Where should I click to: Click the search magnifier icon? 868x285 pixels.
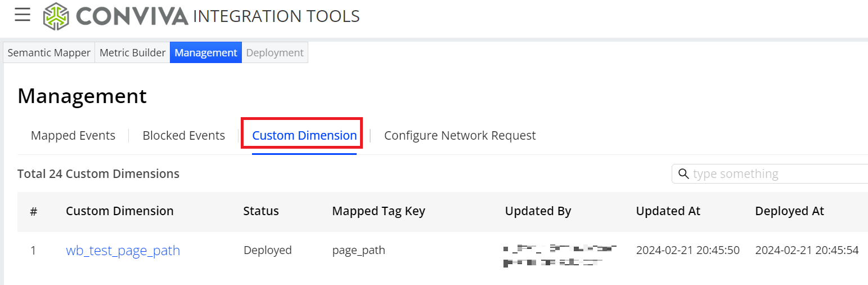(x=683, y=174)
